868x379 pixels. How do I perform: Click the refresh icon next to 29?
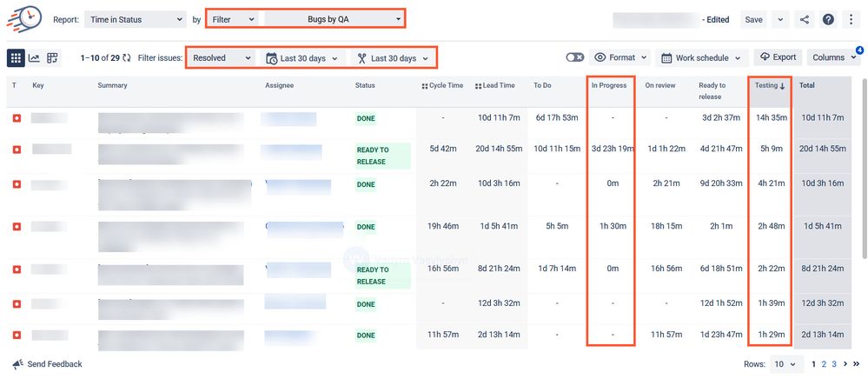click(x=127, y=57)
